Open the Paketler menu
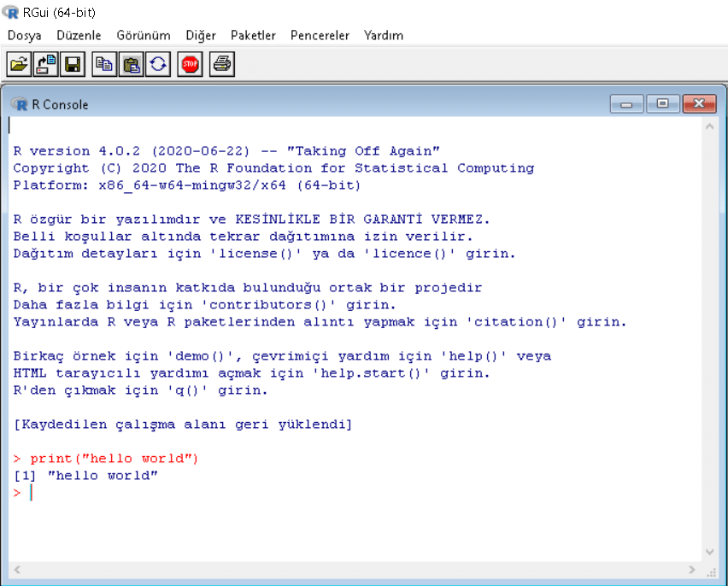Viewport: 728px width, 586px height. pyautogui.click(x=249, y=36)
